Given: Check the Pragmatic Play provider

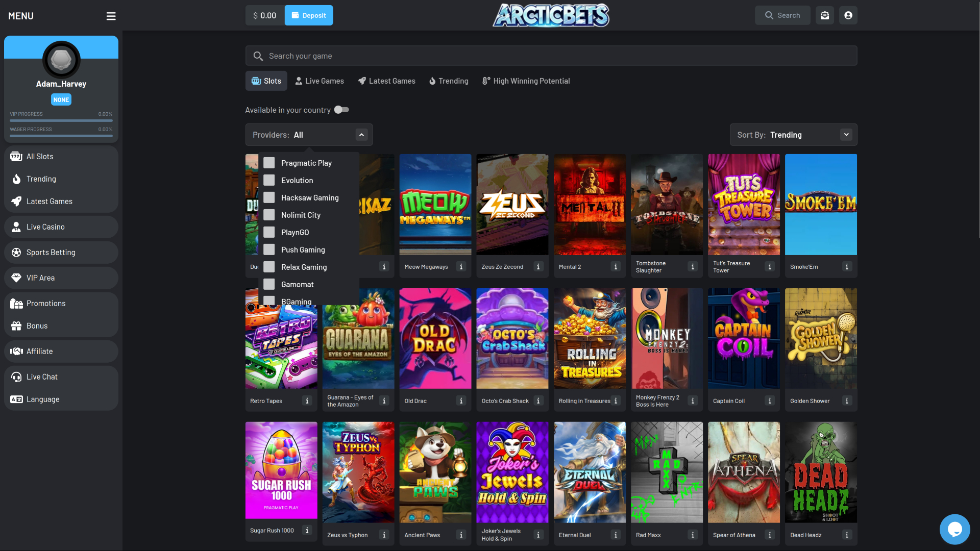Looking at the screenshot, I should click(269, 163).
